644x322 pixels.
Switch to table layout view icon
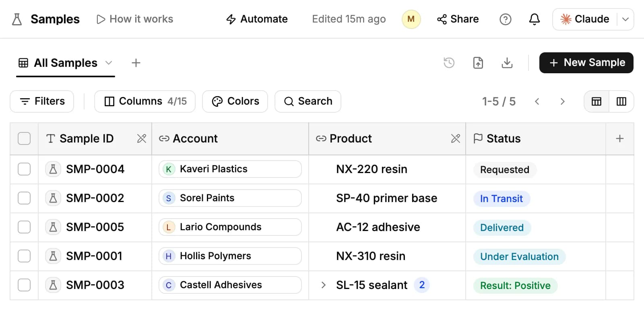coord(597,101)
